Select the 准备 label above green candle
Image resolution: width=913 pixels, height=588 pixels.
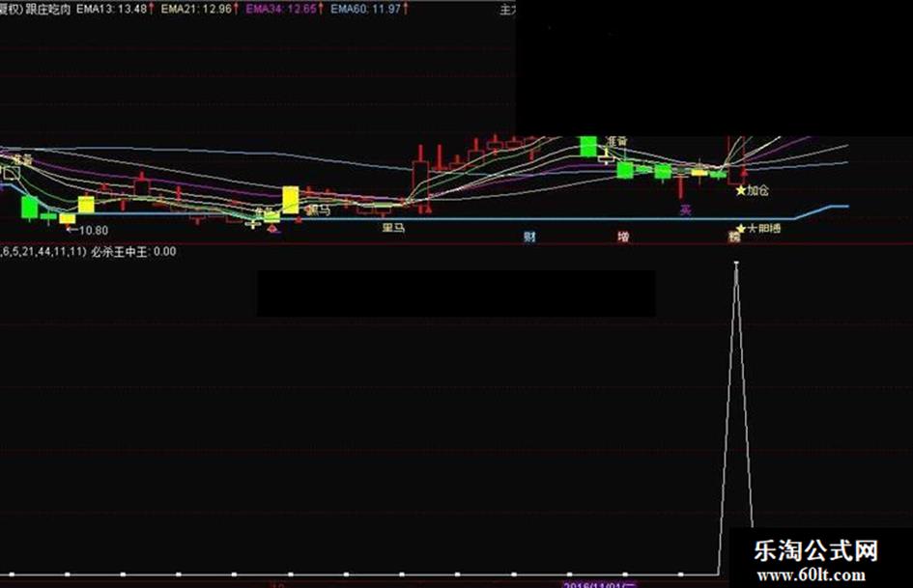tap(616, 142)
